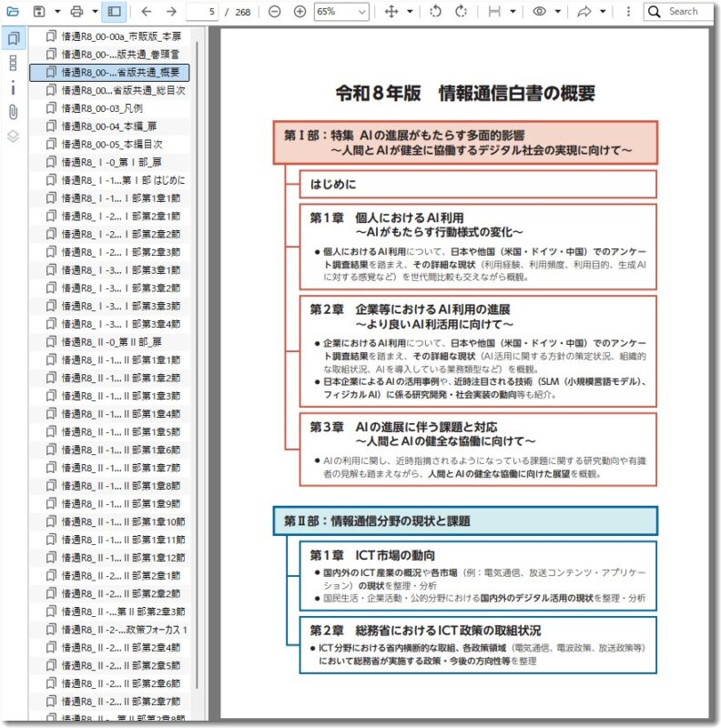Open bookmark 情通R8_Ⅰ-0_第Ⅰ部_扉
Image resolution: width=721 pixels, height=728 pixels.
(x=110, y=162)
